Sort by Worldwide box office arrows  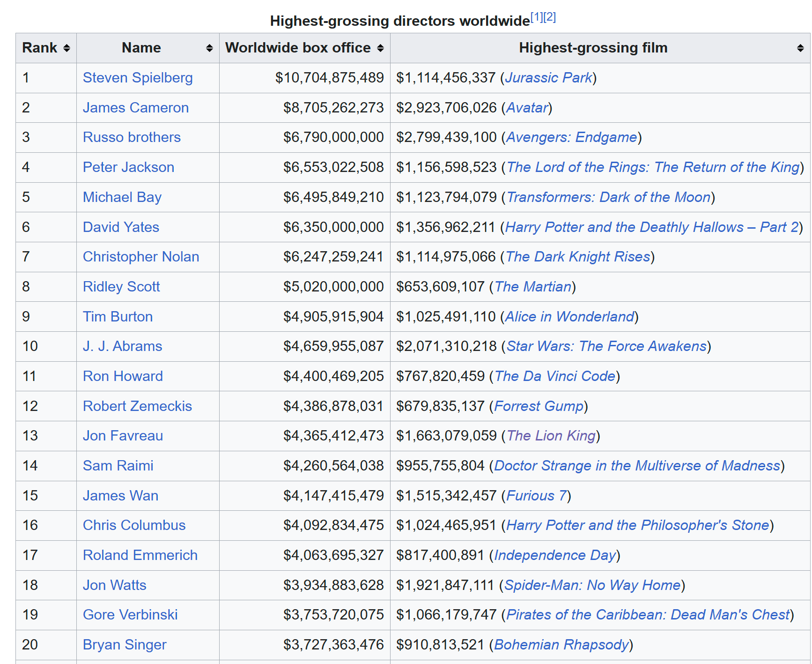(380, 48)
